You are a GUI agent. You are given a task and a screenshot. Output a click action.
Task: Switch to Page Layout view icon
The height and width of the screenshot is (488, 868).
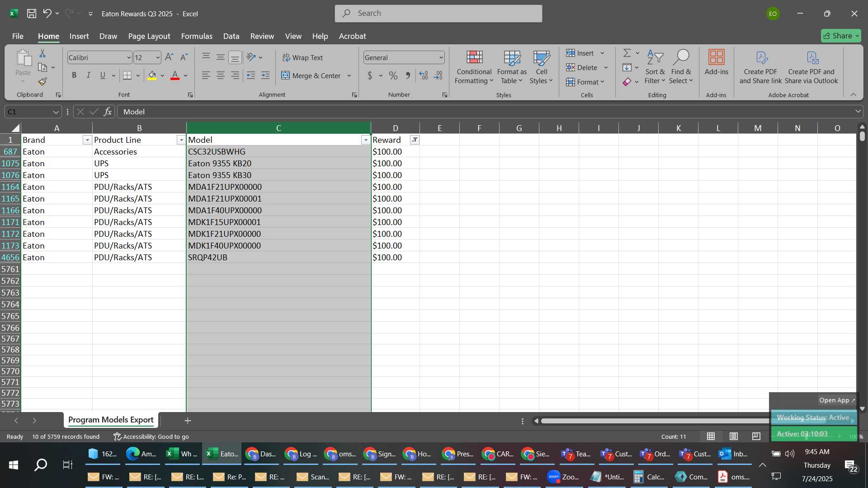click(x=734, y=436)
